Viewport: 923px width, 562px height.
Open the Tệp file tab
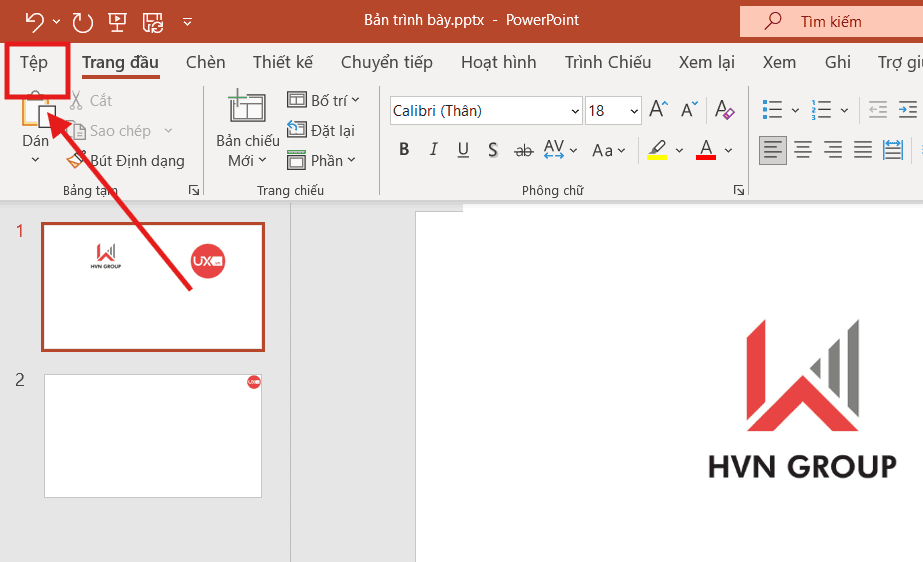coord(34,62)
